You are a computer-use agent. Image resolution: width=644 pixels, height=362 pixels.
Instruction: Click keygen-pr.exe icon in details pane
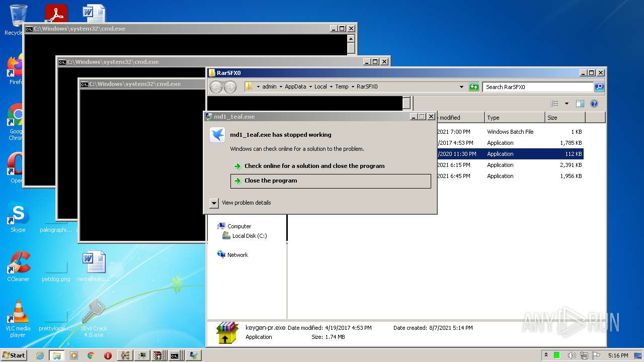227,333
